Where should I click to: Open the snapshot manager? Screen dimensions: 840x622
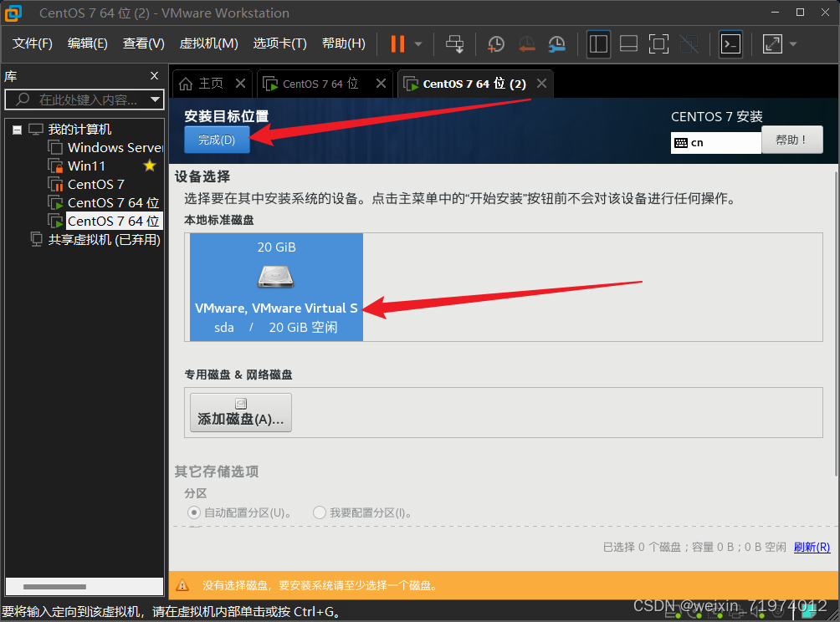click(557, 44)
